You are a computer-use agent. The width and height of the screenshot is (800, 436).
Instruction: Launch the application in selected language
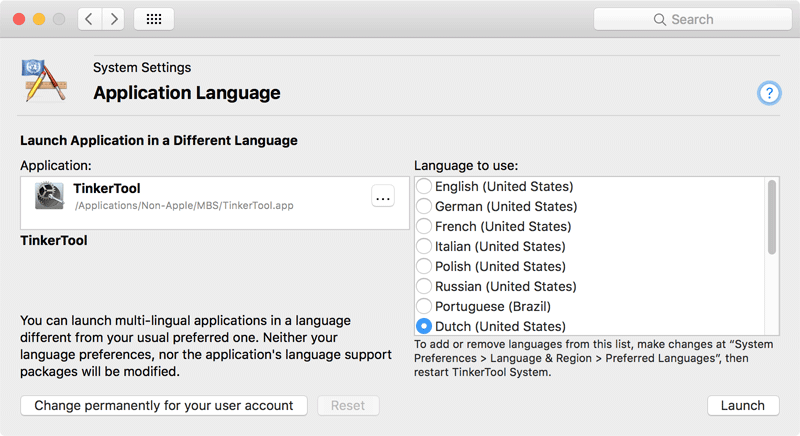tap(743, 405)
